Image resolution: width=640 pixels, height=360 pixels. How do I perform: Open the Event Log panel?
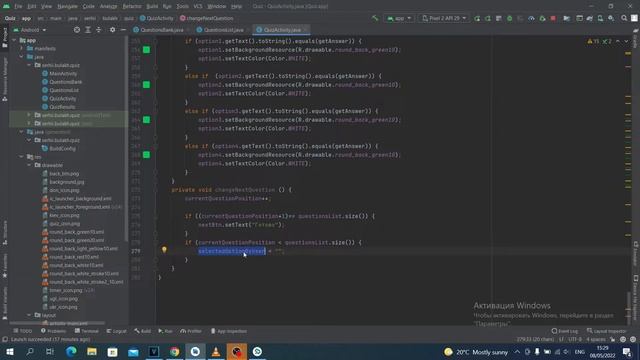tap(565, 331)
